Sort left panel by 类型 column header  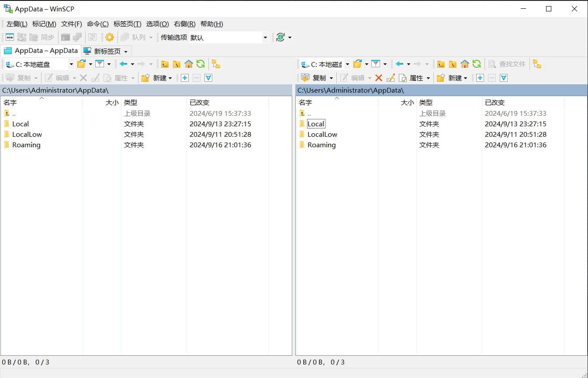pos(154,102)
